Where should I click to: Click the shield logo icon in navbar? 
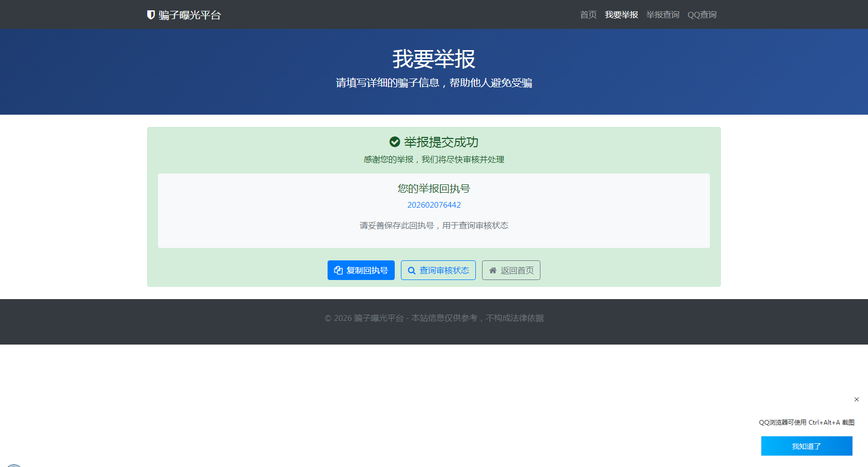151,15
